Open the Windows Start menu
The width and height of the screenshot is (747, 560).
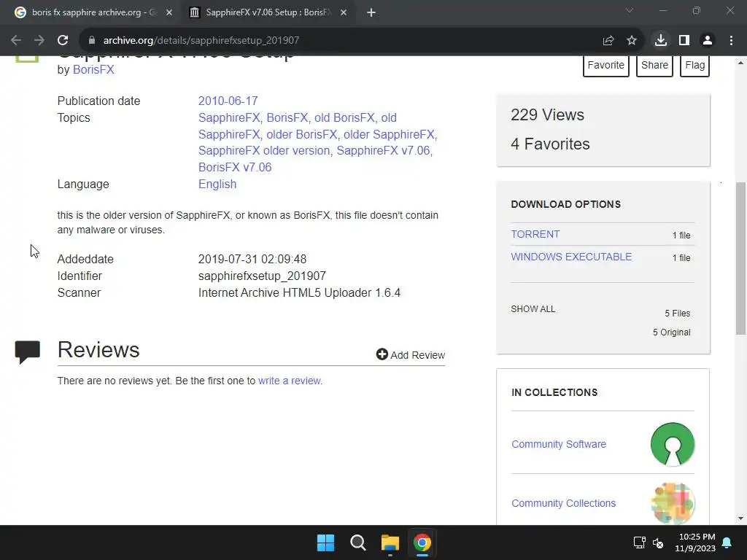326,542
